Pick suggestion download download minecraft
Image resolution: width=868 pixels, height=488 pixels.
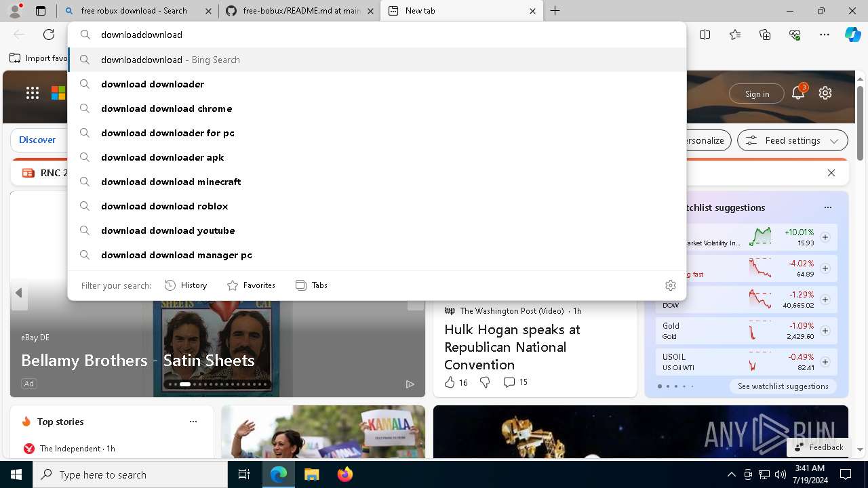pos(377,182)
